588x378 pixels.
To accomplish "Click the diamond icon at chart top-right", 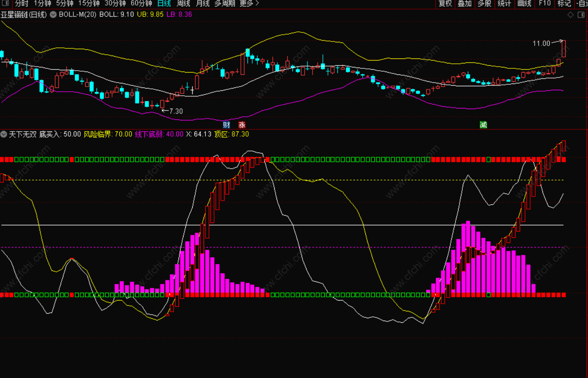I will [x=570, y=15].
